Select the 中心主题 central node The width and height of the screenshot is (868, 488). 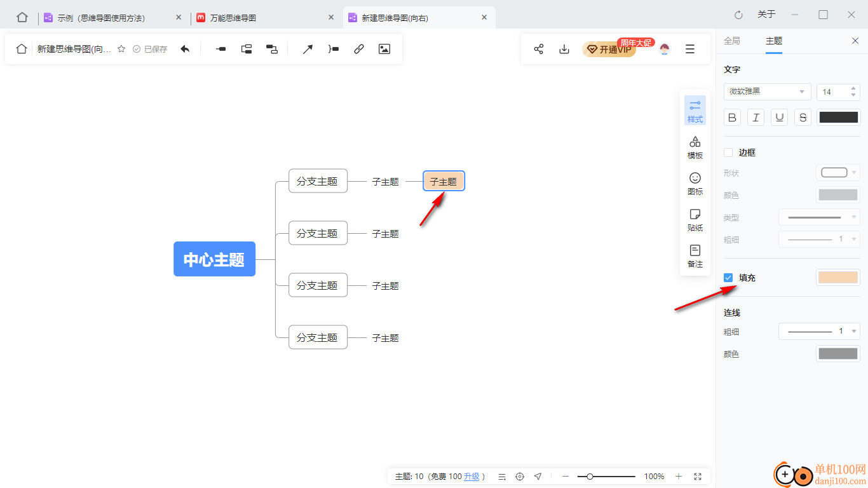click(x=214, y=259)
